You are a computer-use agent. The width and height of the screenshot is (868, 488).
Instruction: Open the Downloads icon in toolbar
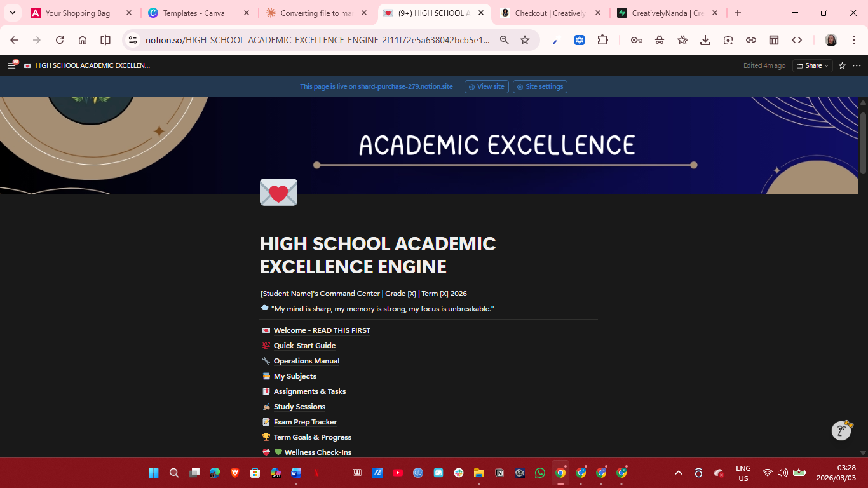705,39
